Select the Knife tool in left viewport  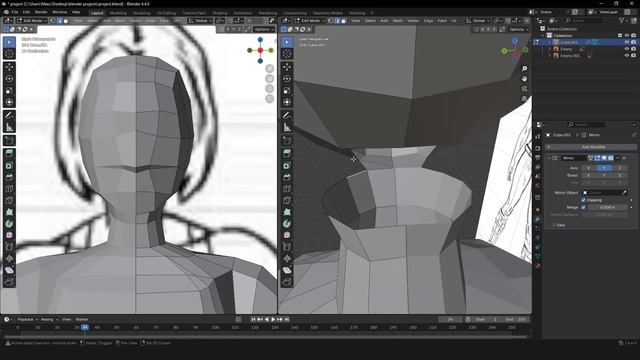(x=9, y=200)
